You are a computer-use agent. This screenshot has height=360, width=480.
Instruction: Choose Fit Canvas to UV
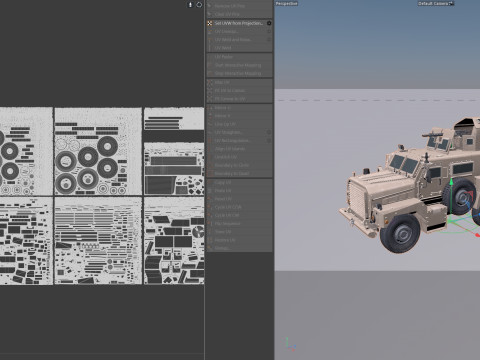pyautogui.click(x=240, y=99)
